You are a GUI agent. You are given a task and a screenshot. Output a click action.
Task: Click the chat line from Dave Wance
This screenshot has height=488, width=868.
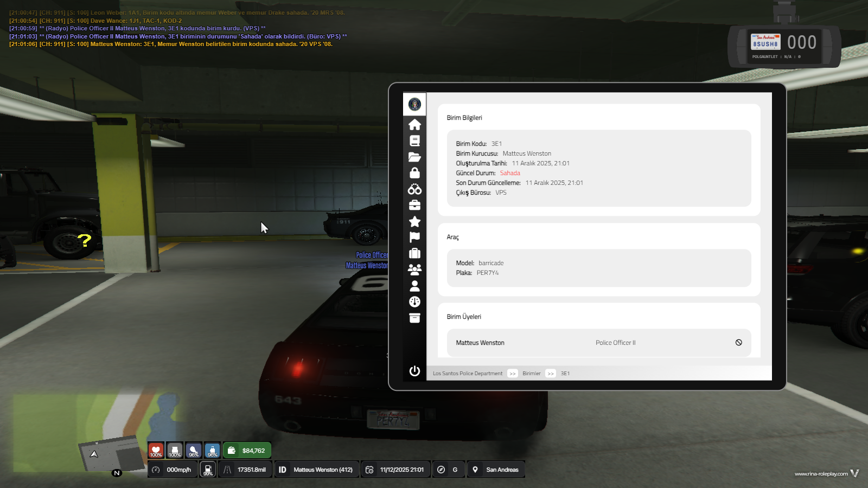point(95,21)
